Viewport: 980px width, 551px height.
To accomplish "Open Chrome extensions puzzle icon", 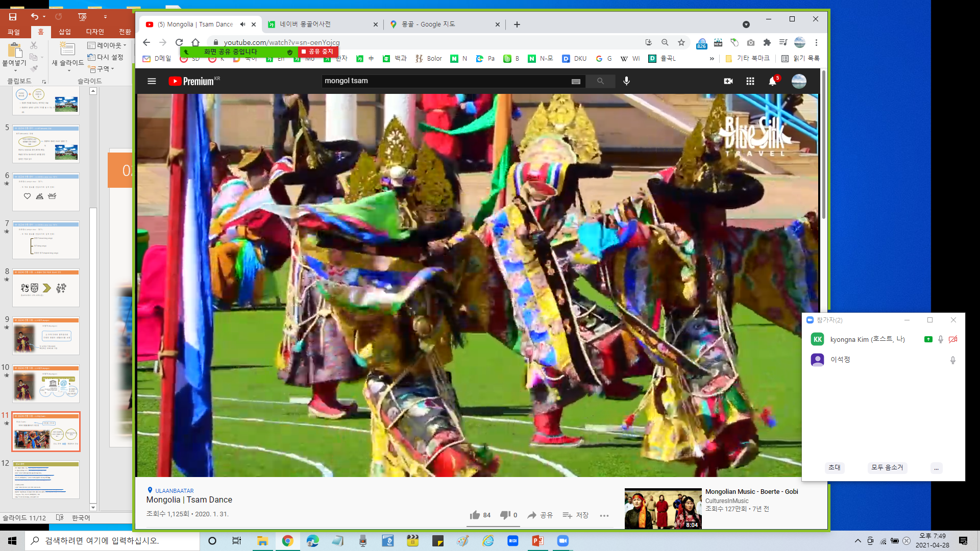I will tap(767, 42).
